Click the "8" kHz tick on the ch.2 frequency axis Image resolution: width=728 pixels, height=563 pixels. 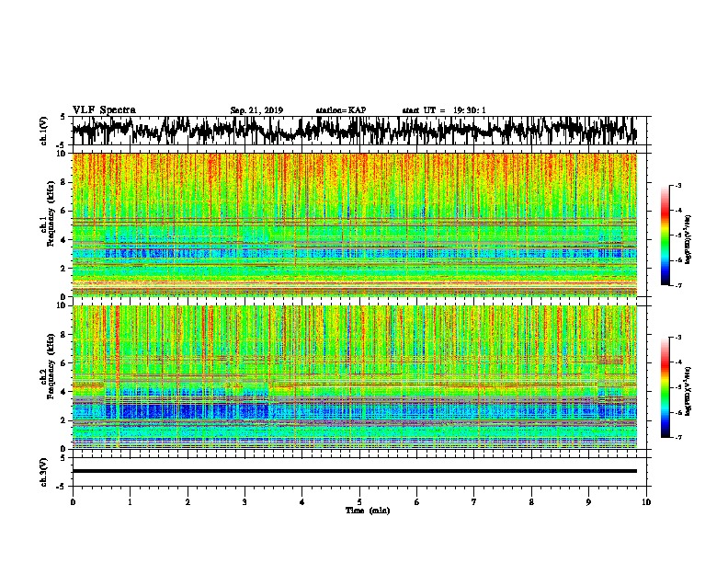click(64, 335)
